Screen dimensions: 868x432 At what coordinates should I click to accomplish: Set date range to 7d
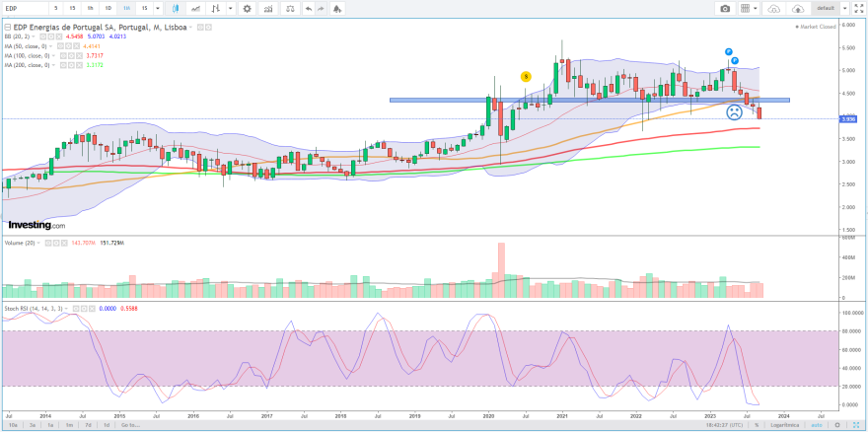click(88, 425)
